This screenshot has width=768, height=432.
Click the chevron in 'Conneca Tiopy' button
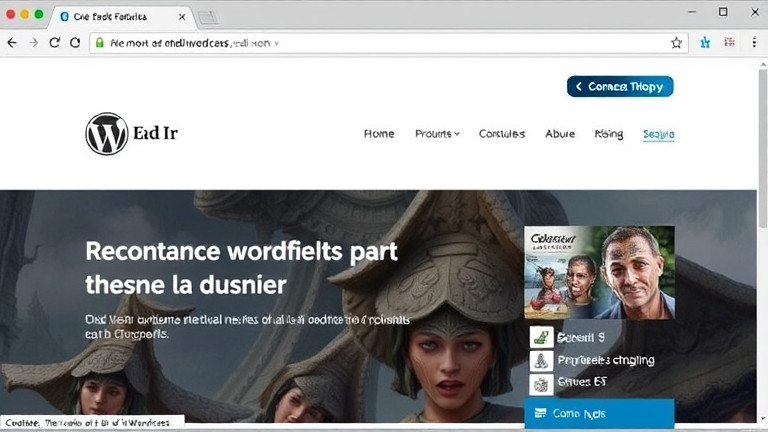pos(578,86)
